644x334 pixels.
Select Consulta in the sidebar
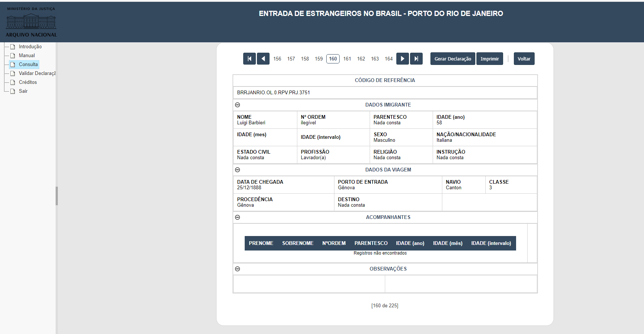pos(29,65)
